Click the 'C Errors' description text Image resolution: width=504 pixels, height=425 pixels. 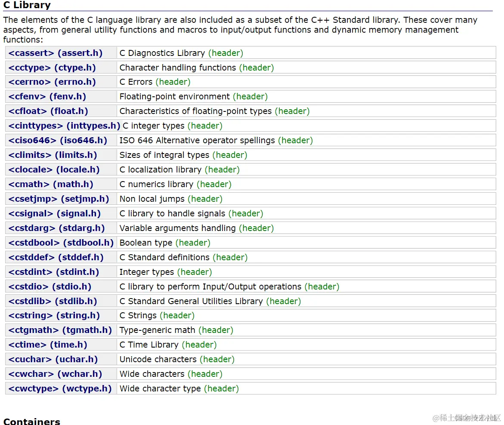pyautogui.click(x=136, y=82)
